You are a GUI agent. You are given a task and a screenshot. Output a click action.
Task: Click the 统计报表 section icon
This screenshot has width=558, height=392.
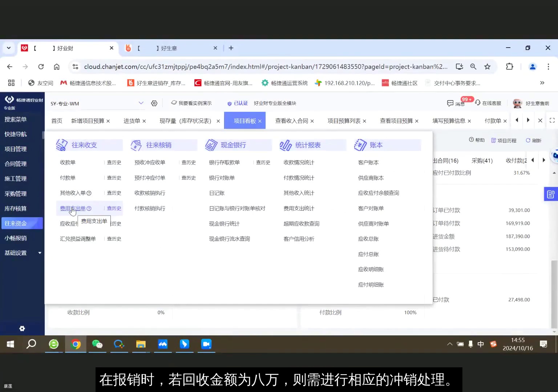tap(285, 144)
